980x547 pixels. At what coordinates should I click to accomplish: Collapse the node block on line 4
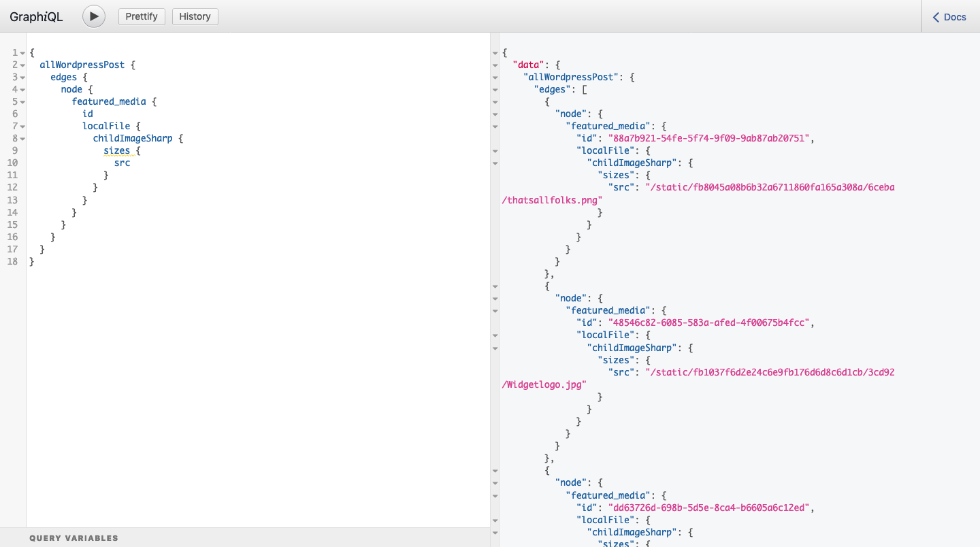tap(22, 89)
